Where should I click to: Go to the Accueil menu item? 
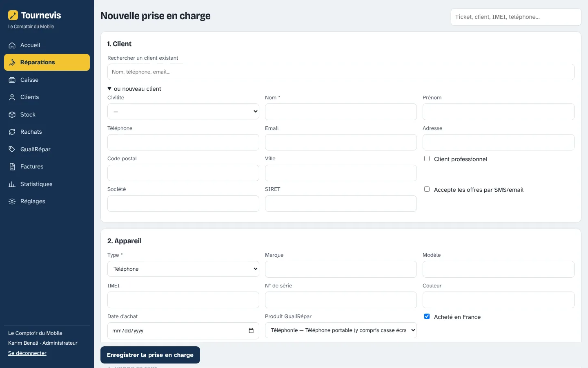pos(47,45)
